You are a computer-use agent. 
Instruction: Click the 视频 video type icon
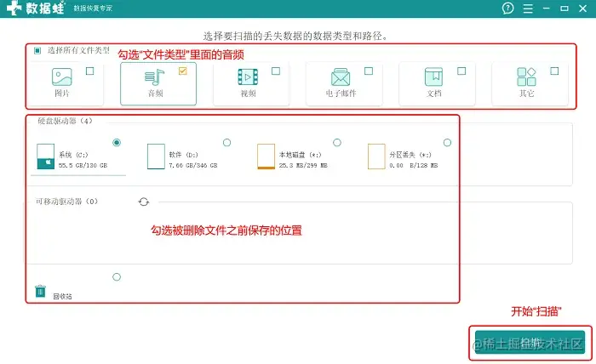tap(248, 77)
